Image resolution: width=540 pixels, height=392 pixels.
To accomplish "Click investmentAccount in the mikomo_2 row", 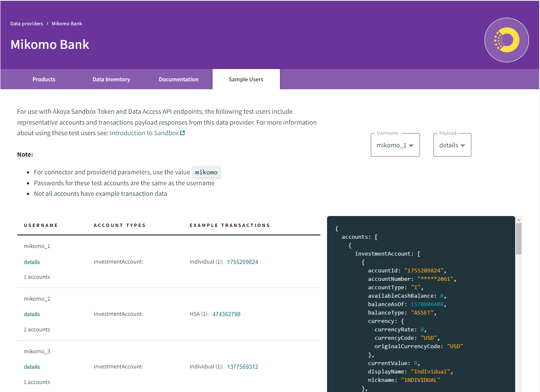I will 119,314.
